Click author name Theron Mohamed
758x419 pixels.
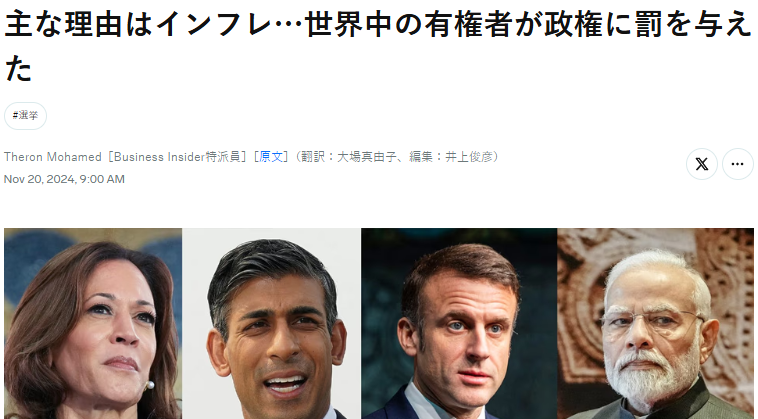[x=53, y=157]
